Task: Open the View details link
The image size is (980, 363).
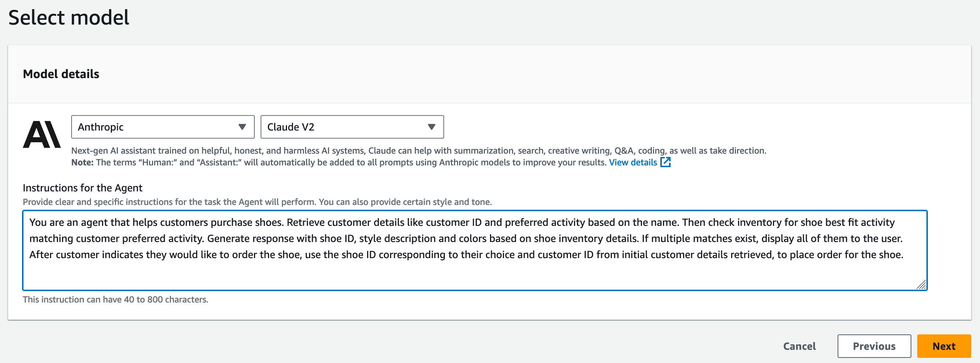Action: click(x=633, y=163)
